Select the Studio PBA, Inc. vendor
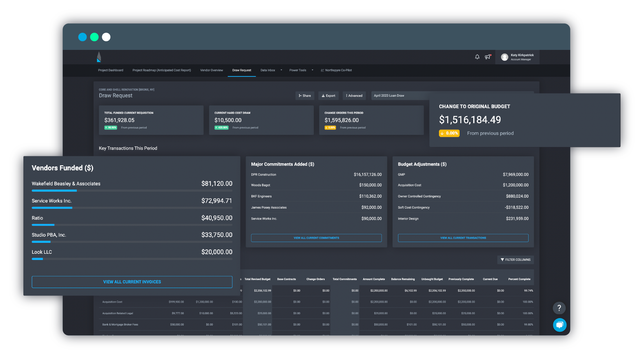The image size is (644, 359). [49, 235]
